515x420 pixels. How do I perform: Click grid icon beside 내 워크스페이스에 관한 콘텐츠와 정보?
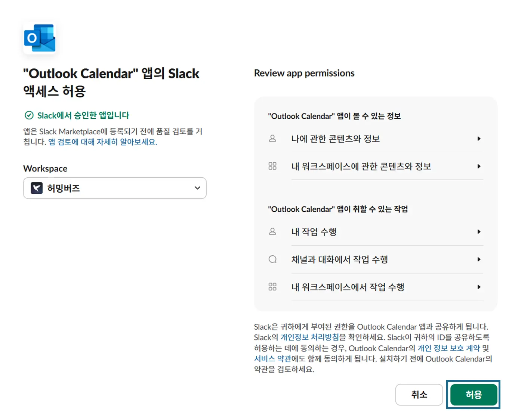(272, 166)
